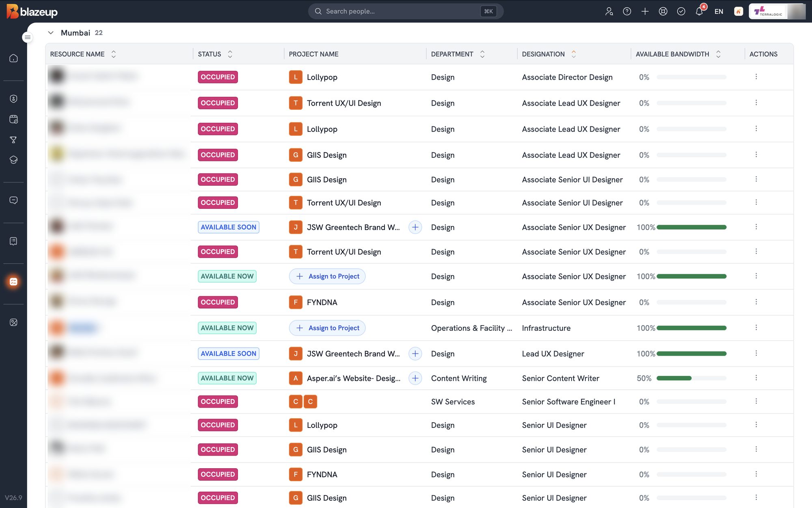Screen dimensions: 812x508
Task: Click the 100% bandwidth bar in Infrastructure row
Action: pyautogui.click(x=691, y=328)
